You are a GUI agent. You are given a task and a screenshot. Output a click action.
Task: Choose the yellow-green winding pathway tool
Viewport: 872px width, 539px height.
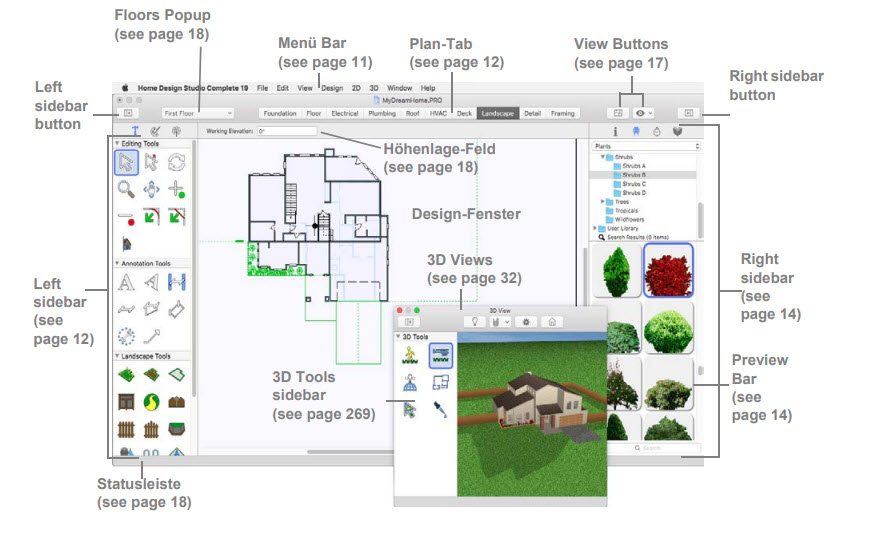151,402
